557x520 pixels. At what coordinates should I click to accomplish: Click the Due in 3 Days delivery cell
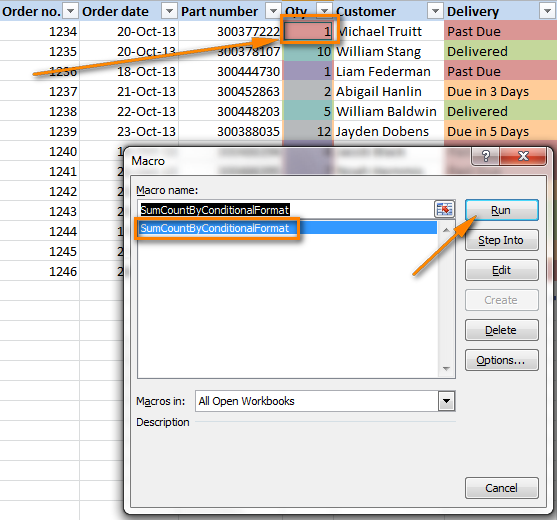(501, 92)
